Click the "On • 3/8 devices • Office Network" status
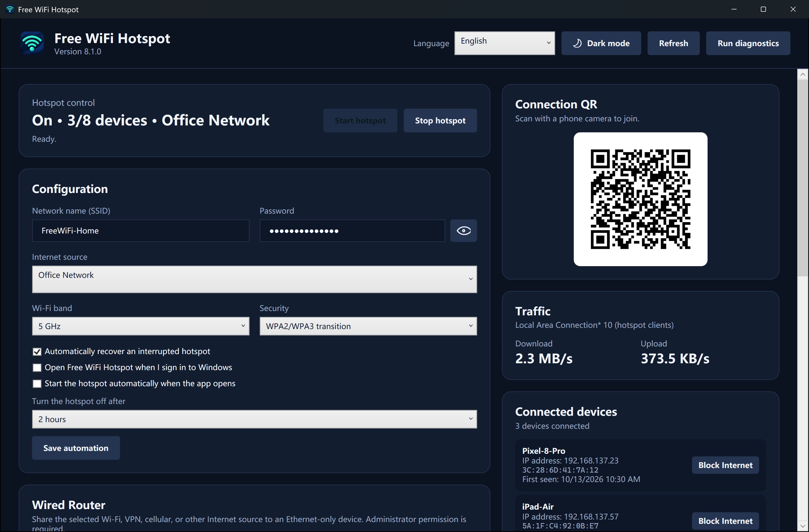The width and height of the screenshot is (809, 532). point(151,120)
